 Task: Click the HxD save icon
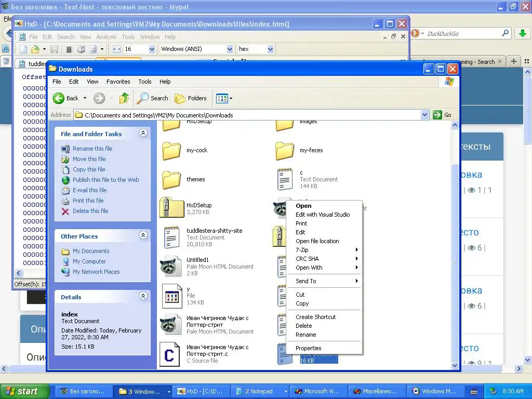(54, 49)
